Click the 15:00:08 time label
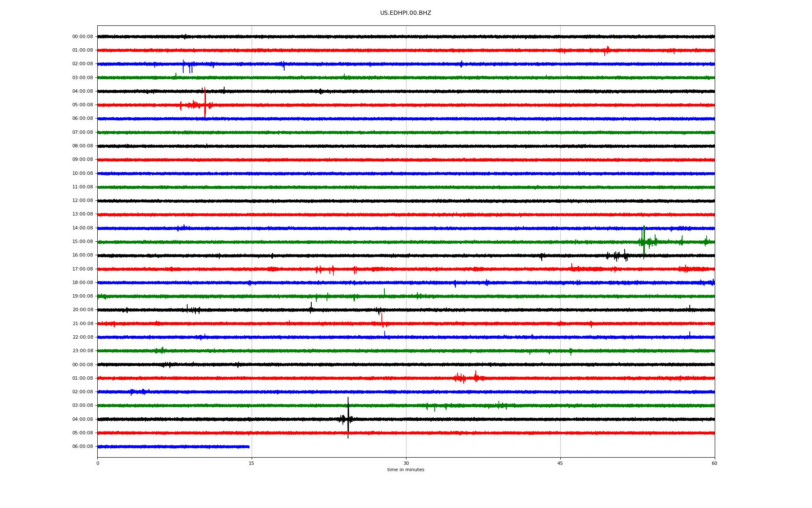 pyautogui.click(x=82, y=242)
